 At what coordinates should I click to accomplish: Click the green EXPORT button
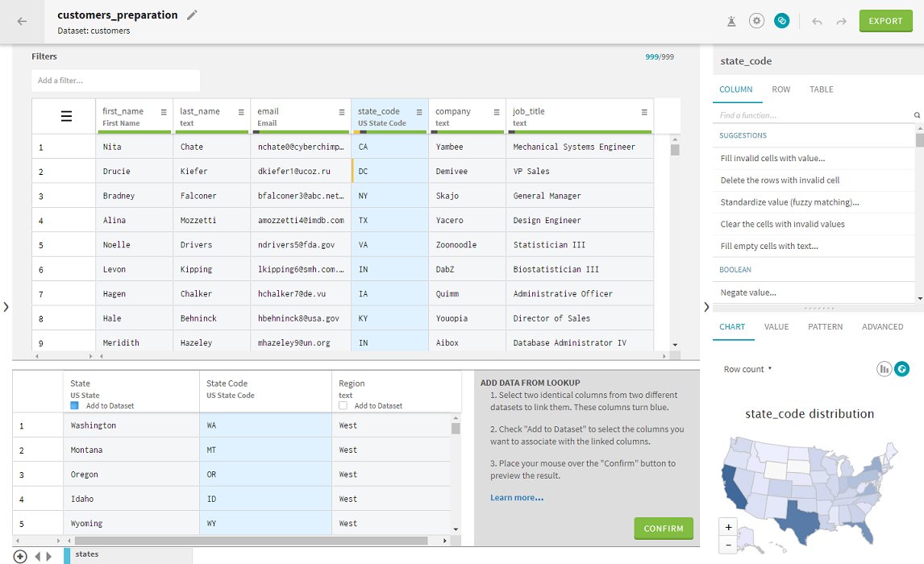tap(885, 21)
